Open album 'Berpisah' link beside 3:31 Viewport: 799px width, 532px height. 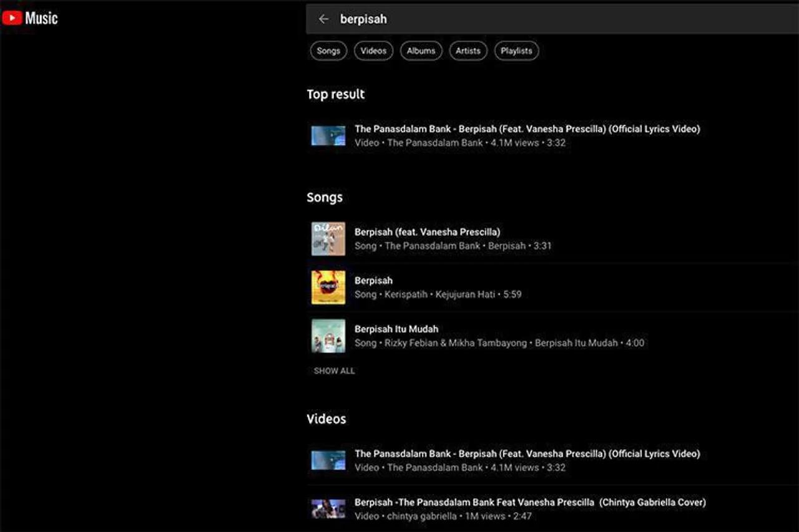(x=507, y=246)
